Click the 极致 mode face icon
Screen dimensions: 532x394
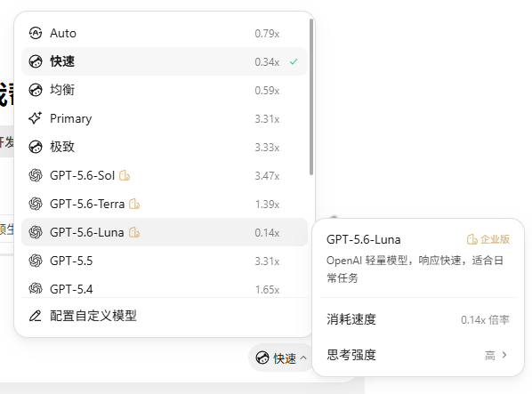(x=36, y=147)
